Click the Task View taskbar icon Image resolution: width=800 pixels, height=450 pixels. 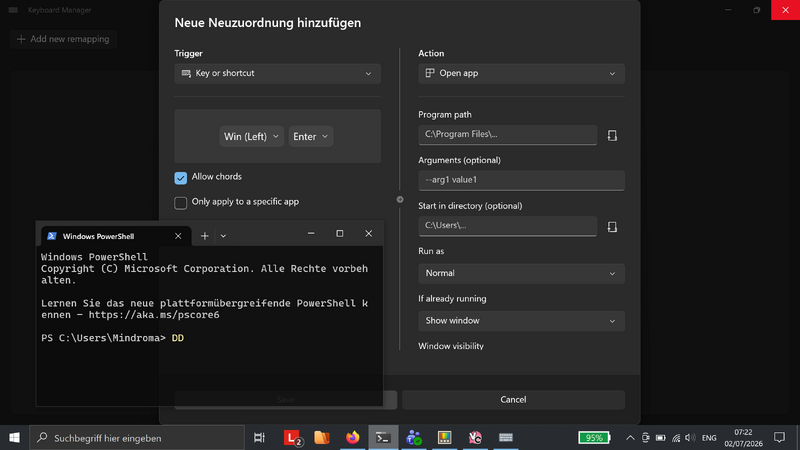point(259,438)
